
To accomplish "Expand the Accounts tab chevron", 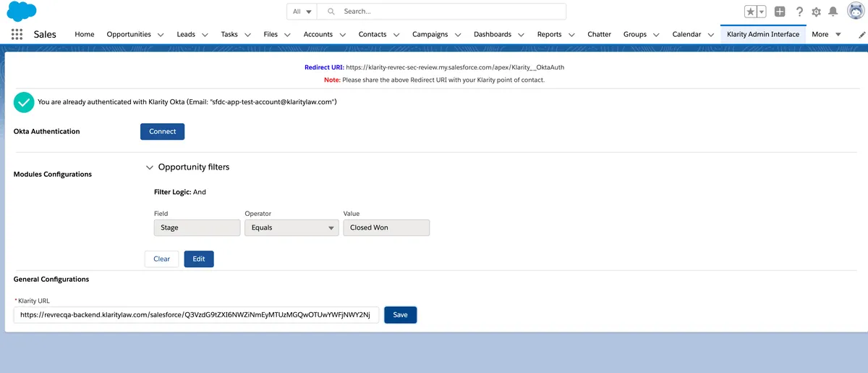I will [x=342, y=34].
